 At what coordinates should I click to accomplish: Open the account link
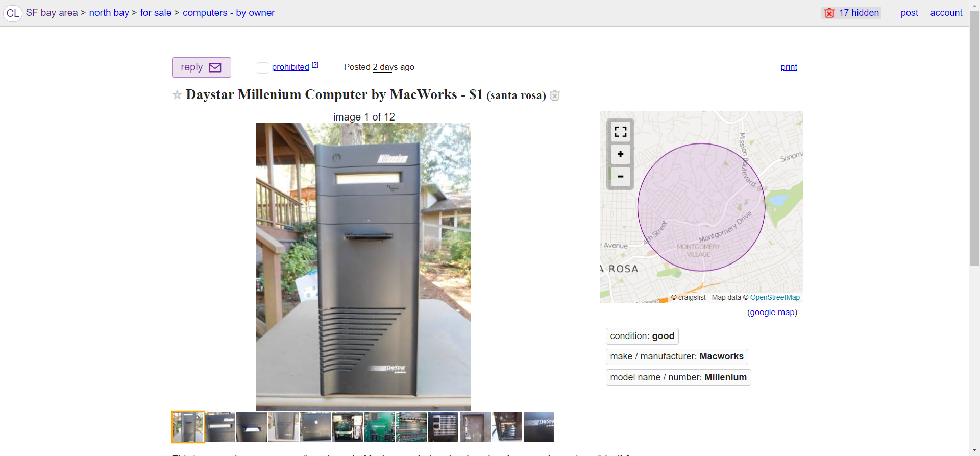point(946,13)
